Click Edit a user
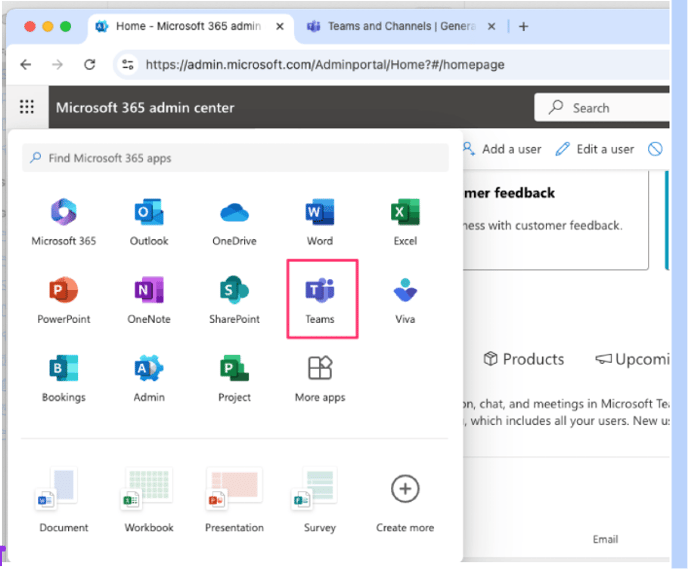This screenshot has height=569, width=688. pos(595,149)
